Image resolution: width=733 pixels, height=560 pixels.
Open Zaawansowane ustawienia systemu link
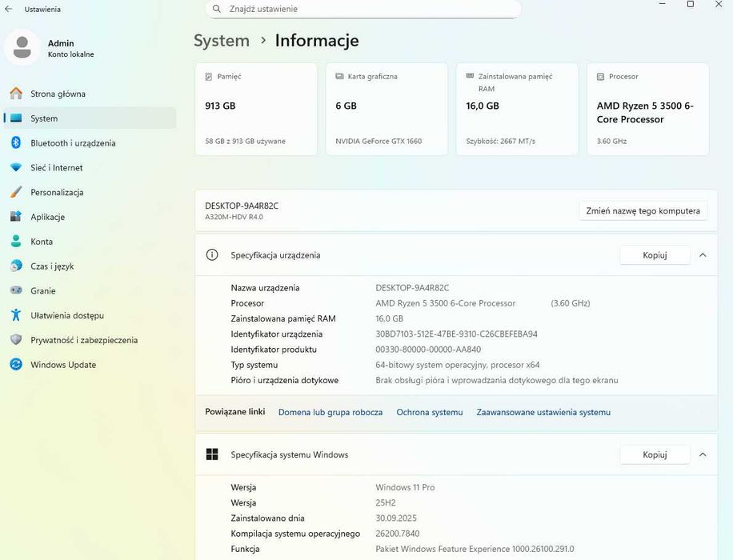tap(543, 413)
